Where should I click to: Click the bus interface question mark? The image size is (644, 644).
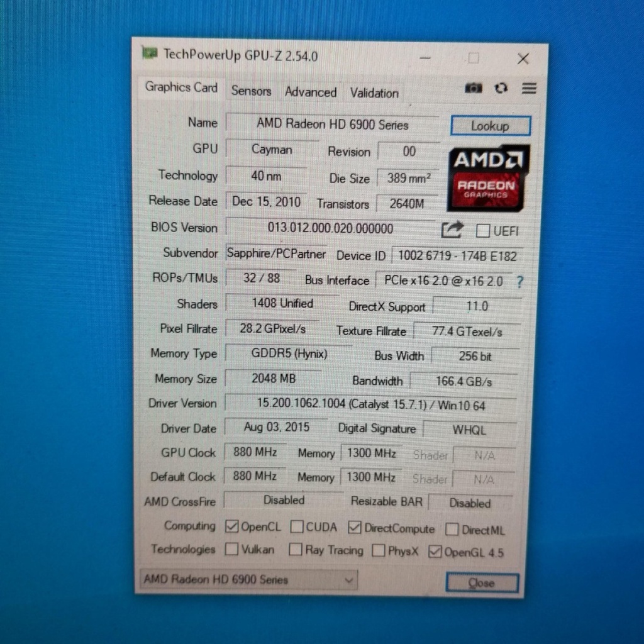click(520, 282)
